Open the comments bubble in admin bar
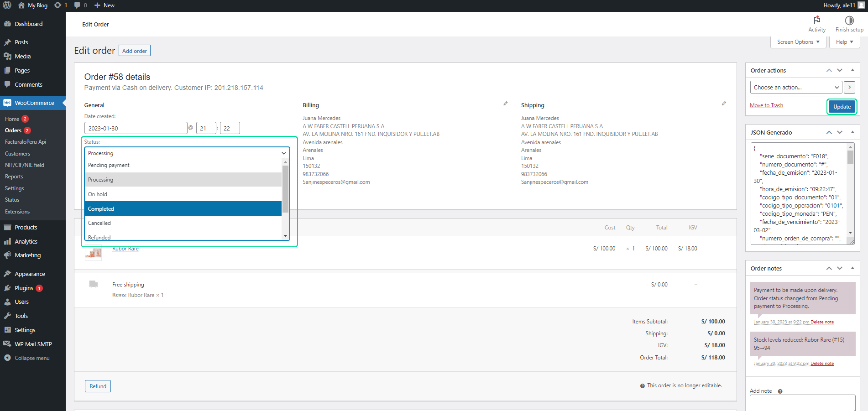 pyautogui.click(x=78, y=5)
